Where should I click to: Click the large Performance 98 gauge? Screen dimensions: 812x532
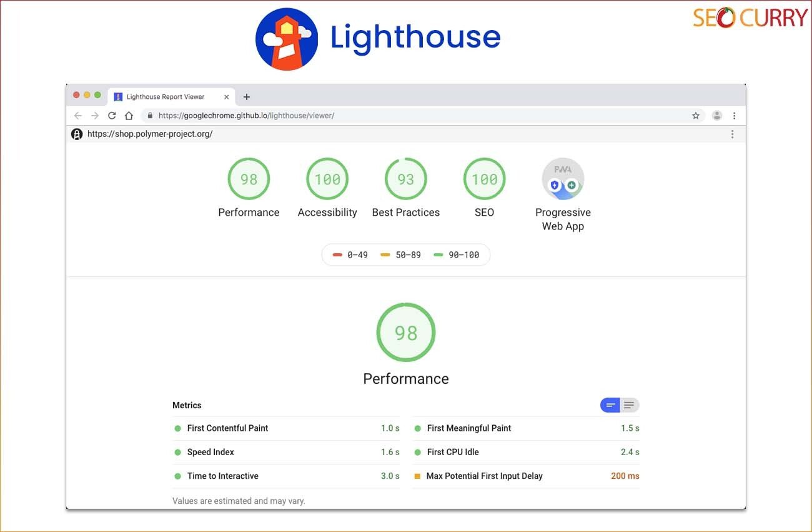point(406,333)
